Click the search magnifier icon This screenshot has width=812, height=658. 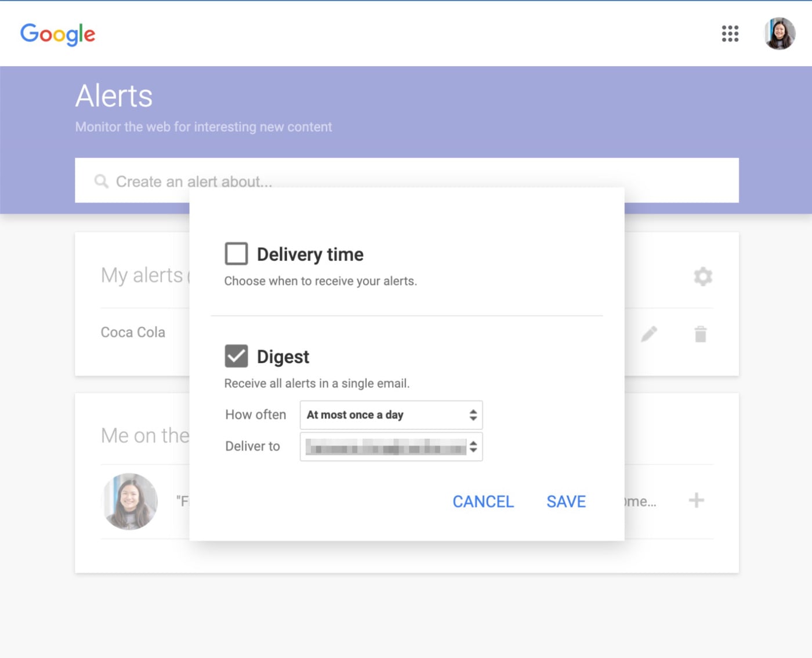pos(101,181)
